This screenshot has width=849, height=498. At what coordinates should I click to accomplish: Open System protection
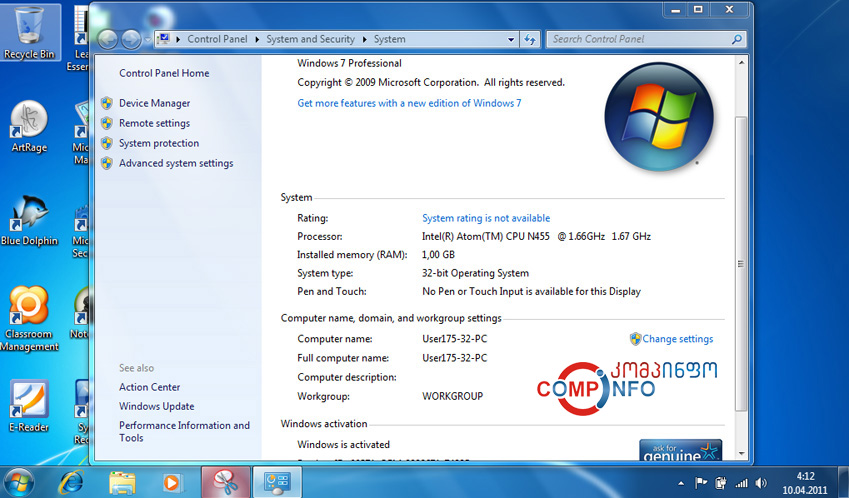[x=159, y=143]
